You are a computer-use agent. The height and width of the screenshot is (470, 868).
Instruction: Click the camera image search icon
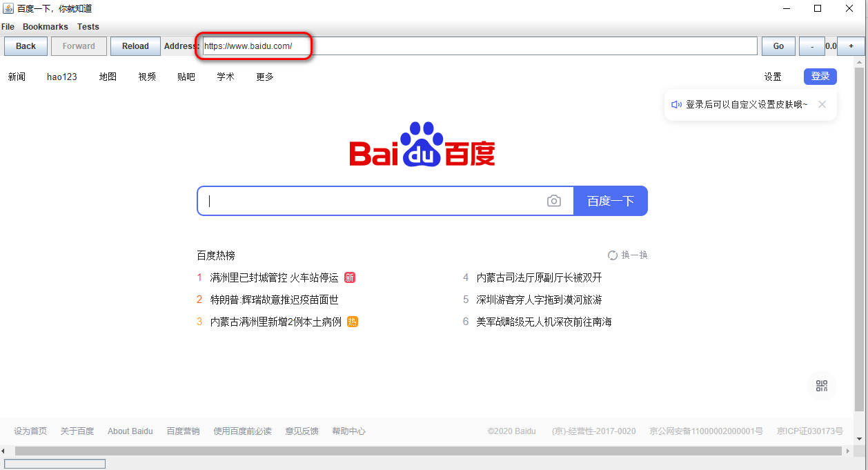pos(553,201)
